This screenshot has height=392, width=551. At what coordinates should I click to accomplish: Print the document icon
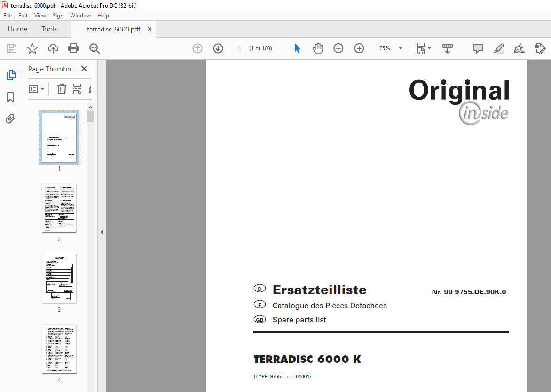(x=73, y=48)
